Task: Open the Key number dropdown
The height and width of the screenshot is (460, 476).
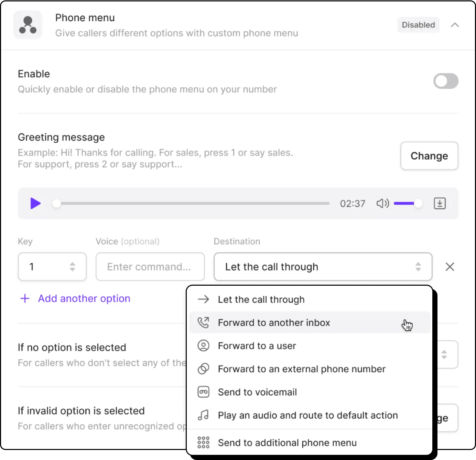Action: 52,267
